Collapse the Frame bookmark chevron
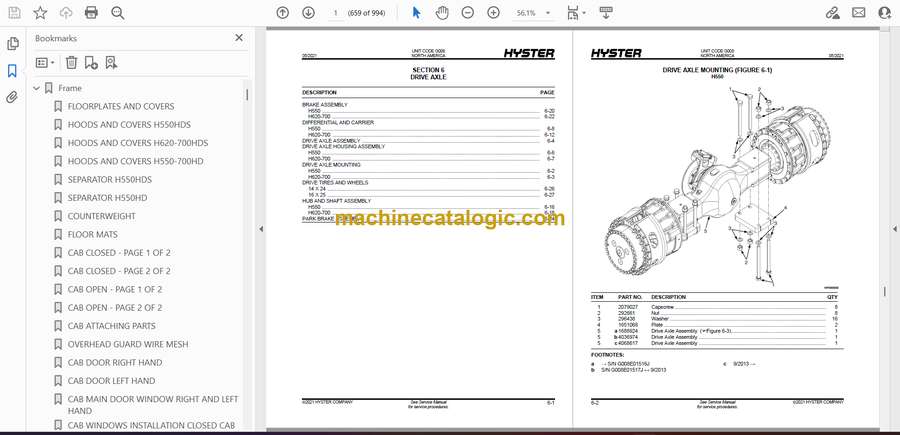Viewport: 900px width, 435px height. pos(37,88)
